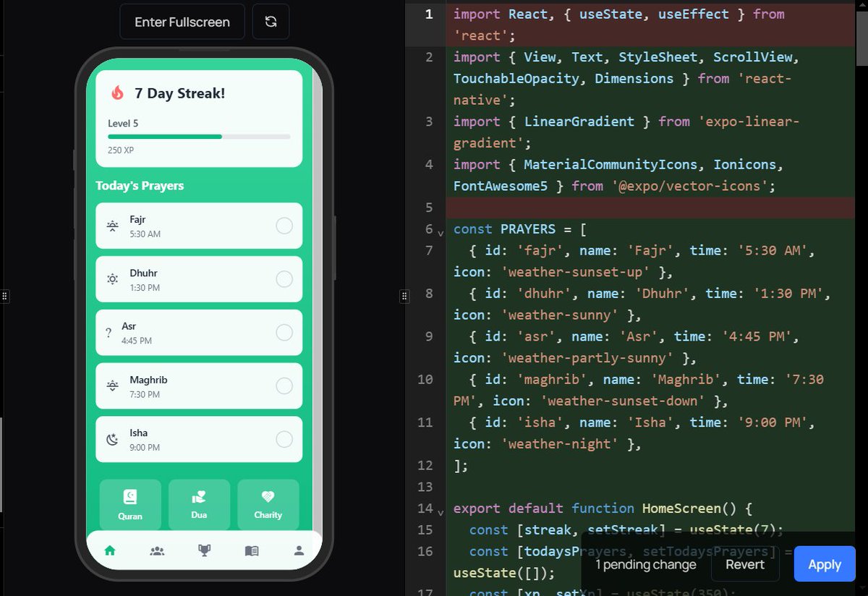
Task: Click 'PRAYERS' constant name on line 6
Action: 528,229
